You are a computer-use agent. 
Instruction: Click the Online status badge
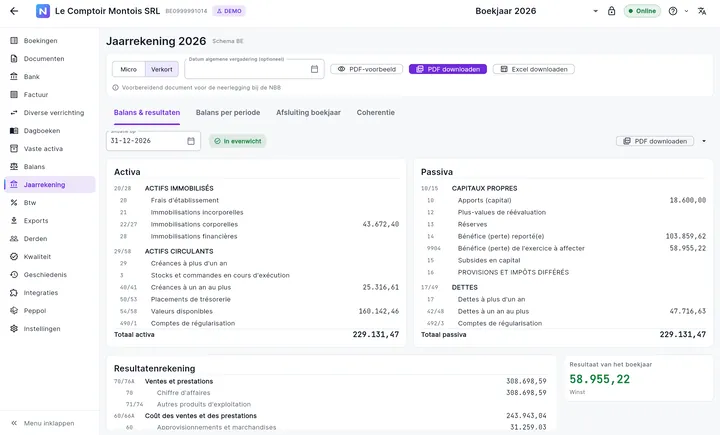(x=642, y=11)
